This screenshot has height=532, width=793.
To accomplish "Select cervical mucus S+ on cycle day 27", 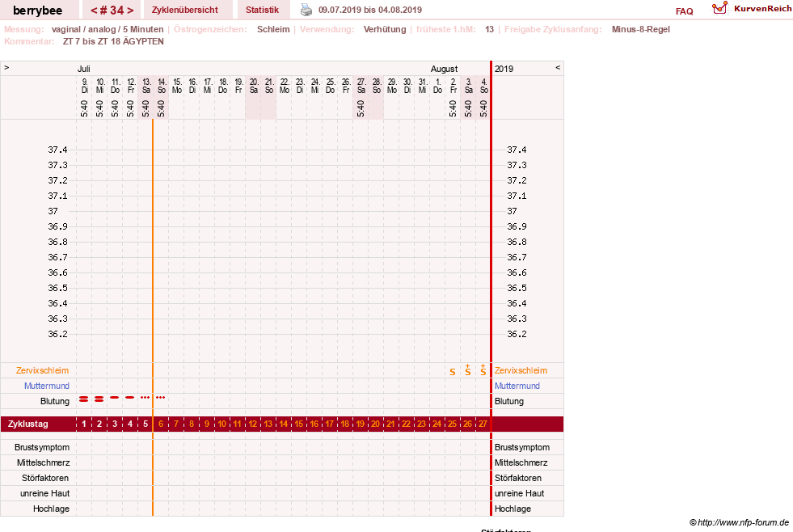I will (483, 370).
